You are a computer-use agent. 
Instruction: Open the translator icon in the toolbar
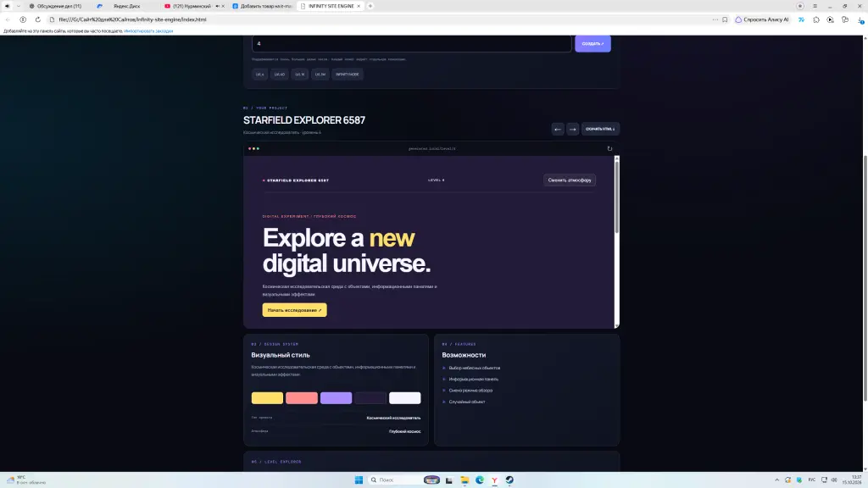click(x=801, y=19)
